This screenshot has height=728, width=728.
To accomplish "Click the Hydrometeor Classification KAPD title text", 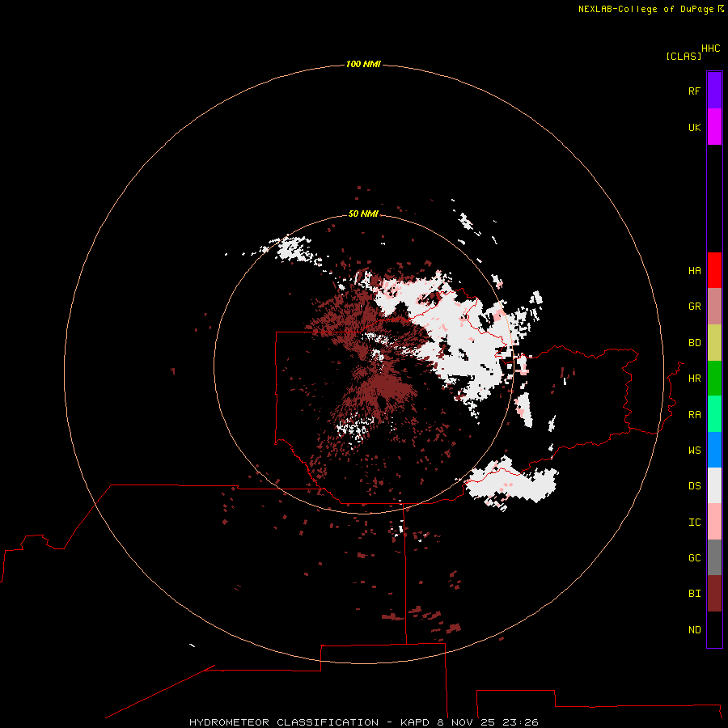I will [363, 722].
